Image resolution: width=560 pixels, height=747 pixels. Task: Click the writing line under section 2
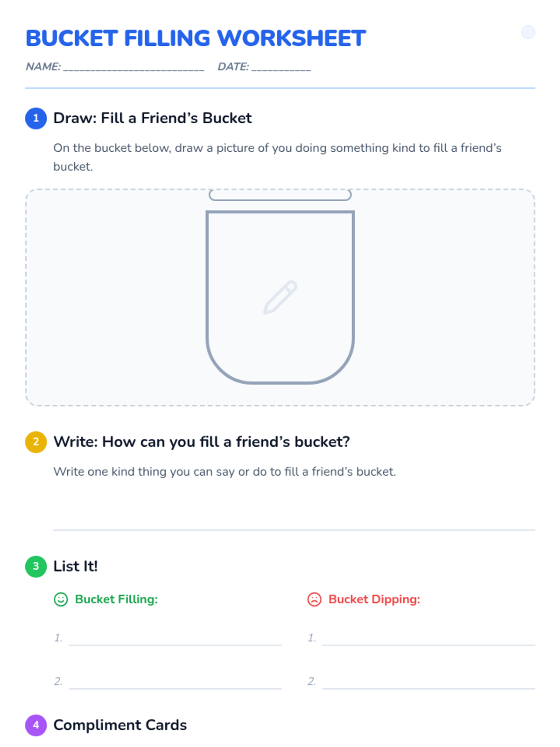click(294, 530)
